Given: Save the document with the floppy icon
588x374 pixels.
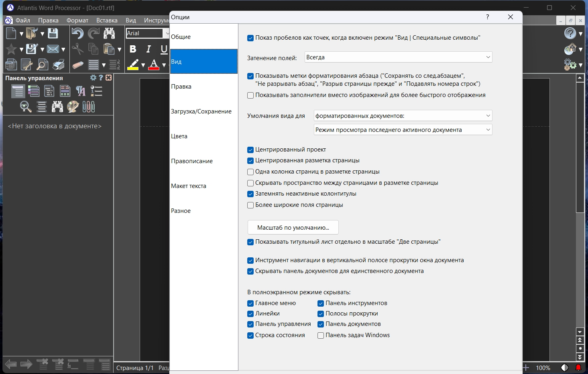Looking at the screenshot, I should pos(53,33).
